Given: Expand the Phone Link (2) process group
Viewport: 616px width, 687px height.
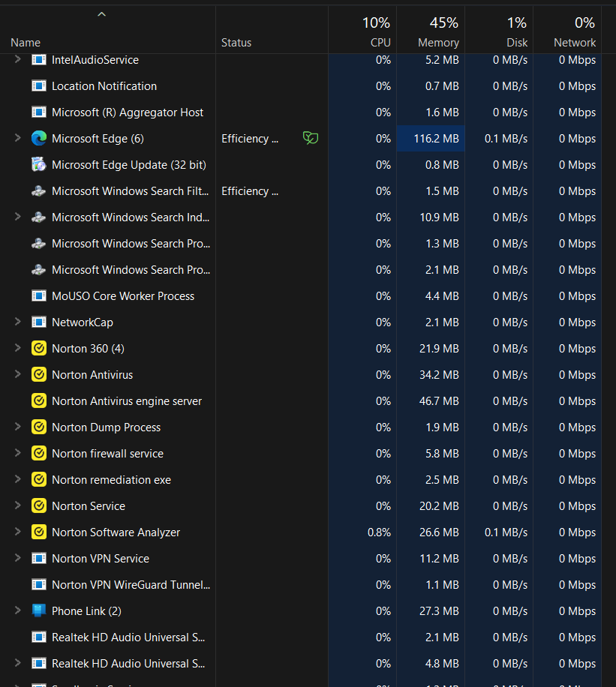Looking at the screenshot, I should pos(18,611).
